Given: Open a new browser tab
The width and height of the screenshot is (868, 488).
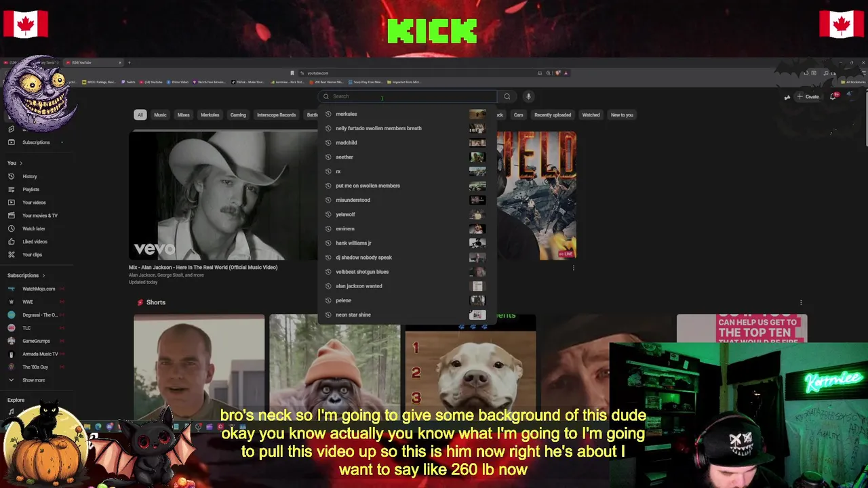Looking at the screenshot, I should pos(130,62).
